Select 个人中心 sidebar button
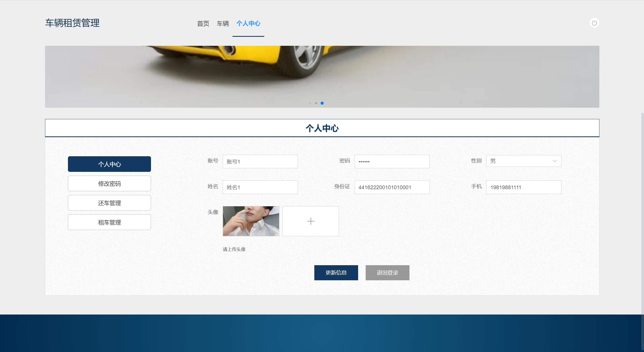This screenshot has height=352, width=644. pos(109,164)
